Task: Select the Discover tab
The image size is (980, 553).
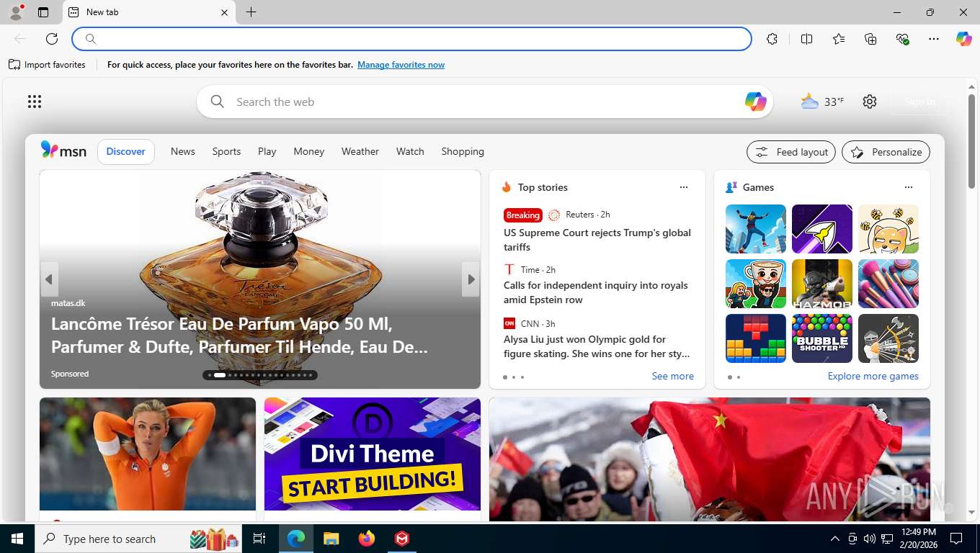Action: point(126,151)
